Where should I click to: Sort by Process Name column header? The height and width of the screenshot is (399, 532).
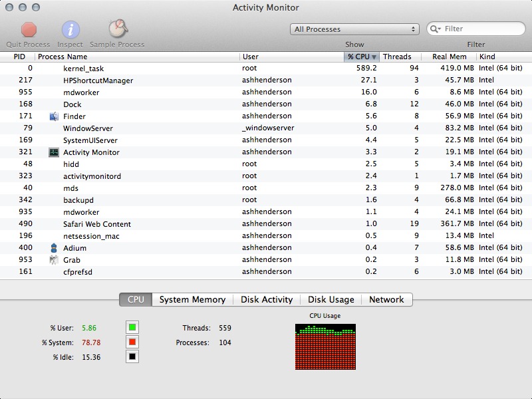coord(138,57)
